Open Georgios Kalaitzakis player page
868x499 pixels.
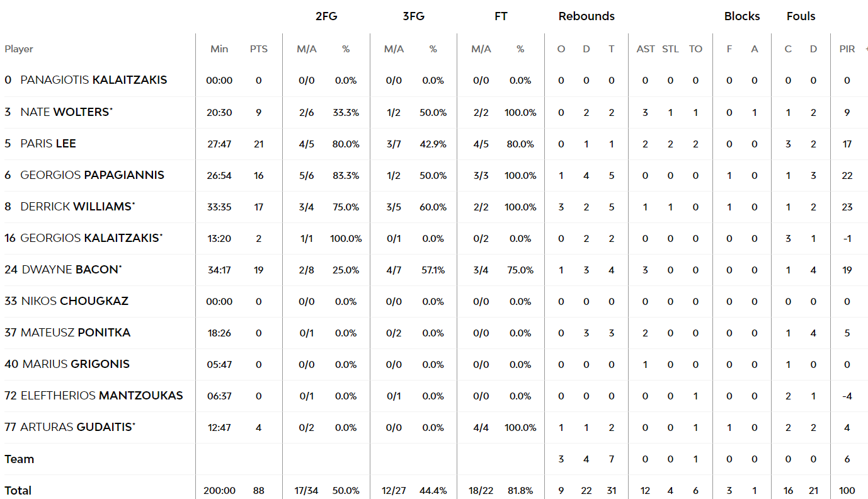[90, 238]
